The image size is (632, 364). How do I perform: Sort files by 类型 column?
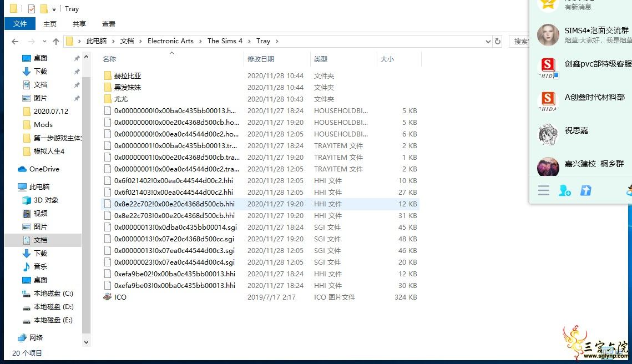coord(320,59)
